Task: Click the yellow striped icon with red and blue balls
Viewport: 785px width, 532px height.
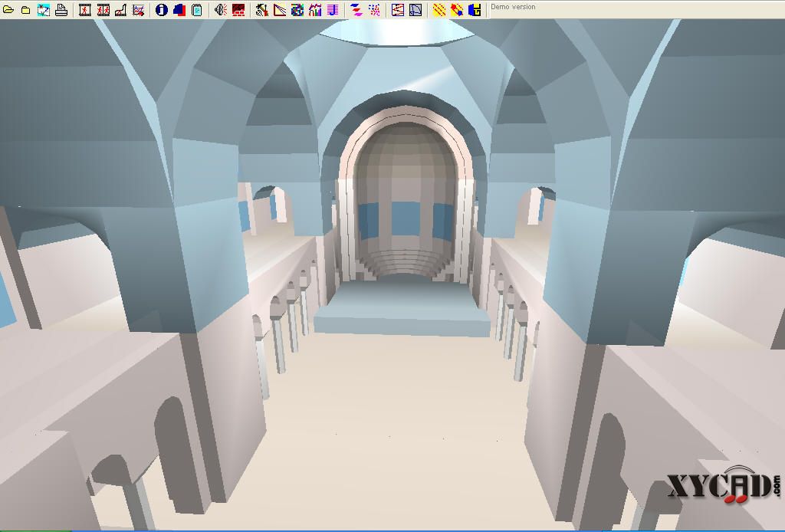Action: tap(457, 9)
